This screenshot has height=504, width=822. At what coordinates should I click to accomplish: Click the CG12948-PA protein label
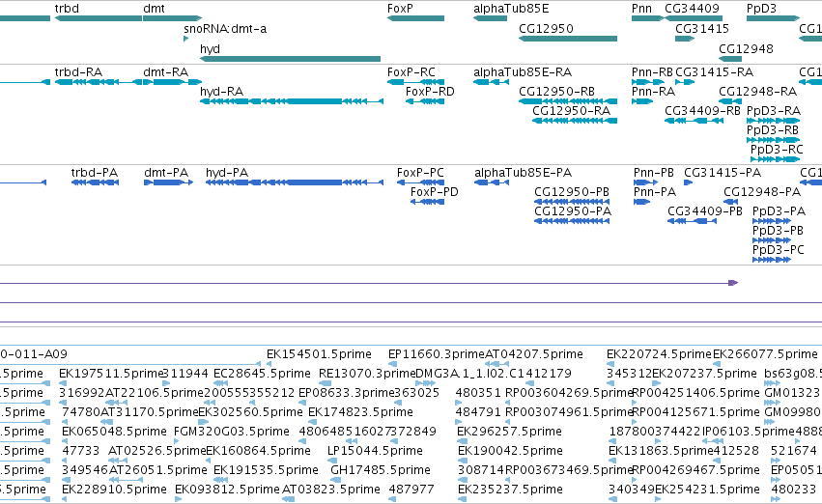point(762,192)
